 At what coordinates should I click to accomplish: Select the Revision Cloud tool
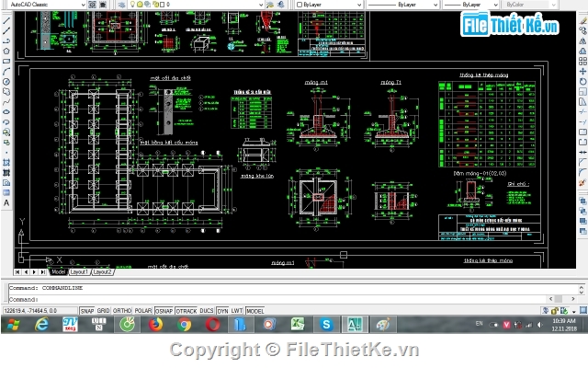(6, 92)
